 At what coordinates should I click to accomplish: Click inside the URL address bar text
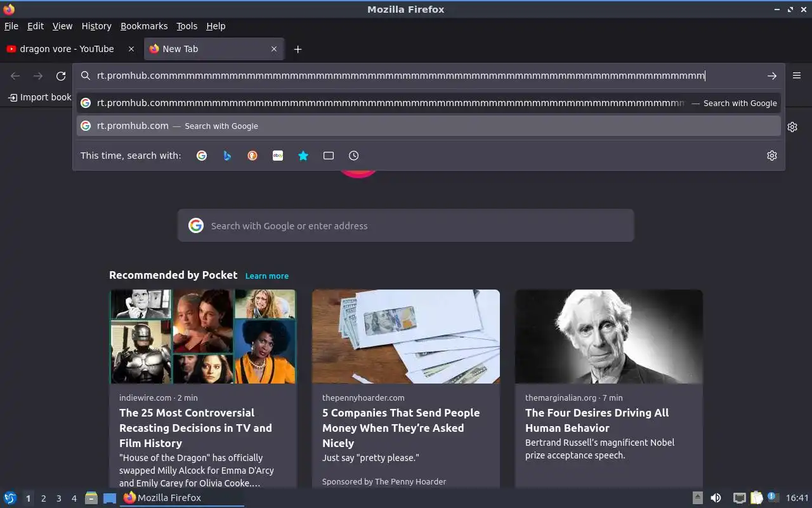401,76
